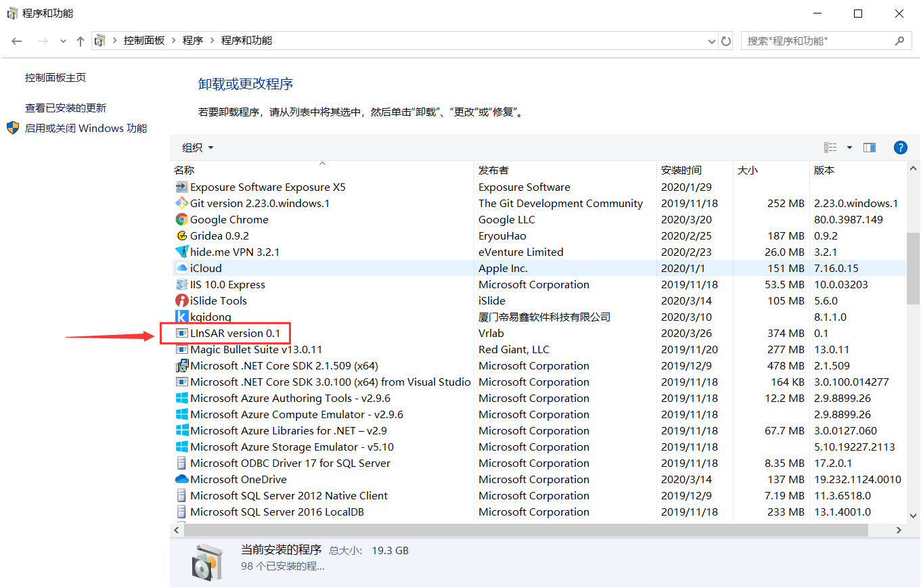Open the recent locations dropdown arrow
Screen dimensions: 921x588
pos(63,41)
